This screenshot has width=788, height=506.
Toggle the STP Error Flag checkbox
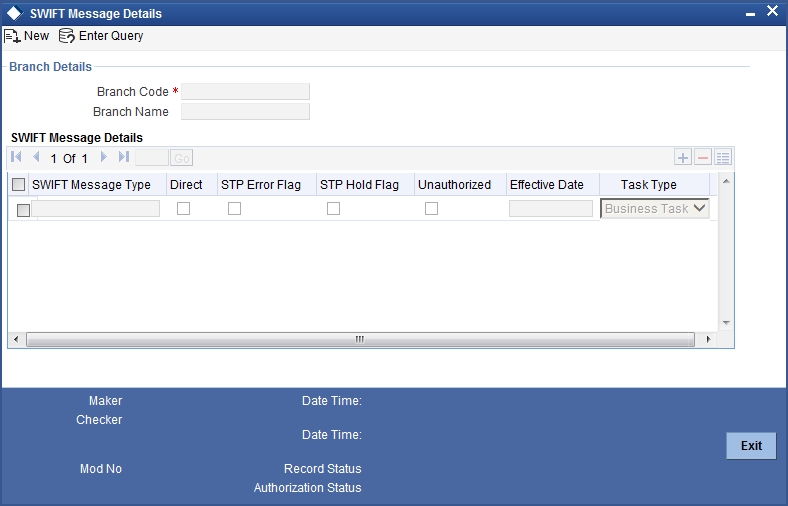click(234, 208)
